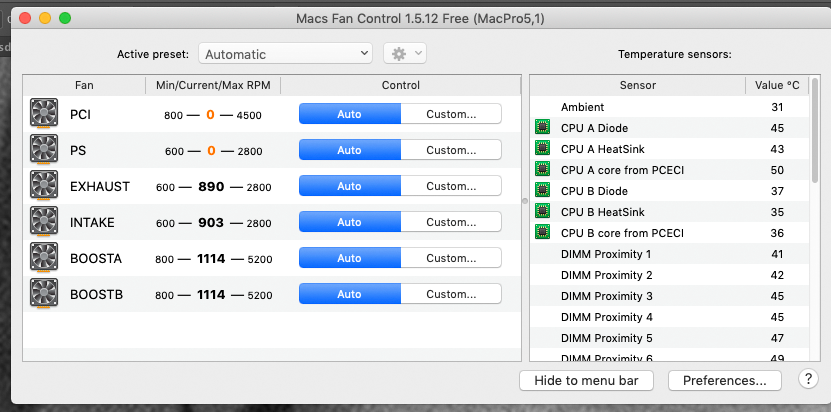The height and width of the screenshot is (412, 831).
Task: Select the DIMM Proximity 4 row
Action: tap(670, 317)
